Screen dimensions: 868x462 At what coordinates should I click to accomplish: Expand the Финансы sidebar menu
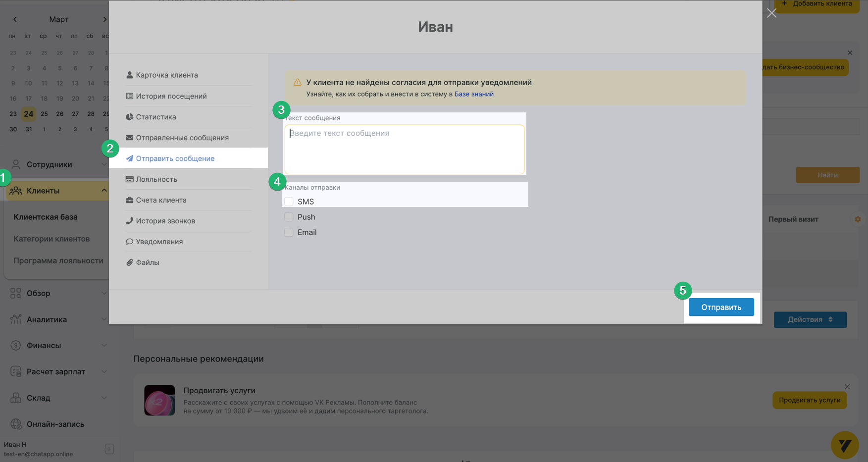point(104,346)
